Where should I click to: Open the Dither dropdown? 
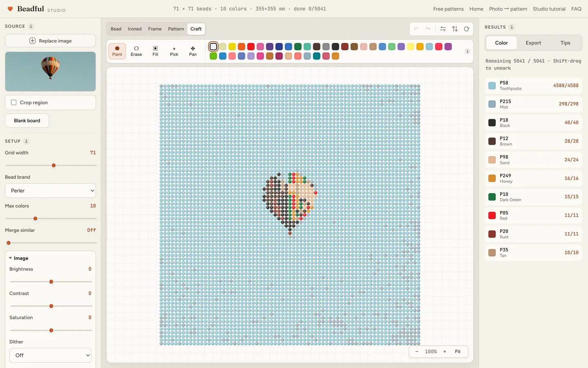pos(51,355)
